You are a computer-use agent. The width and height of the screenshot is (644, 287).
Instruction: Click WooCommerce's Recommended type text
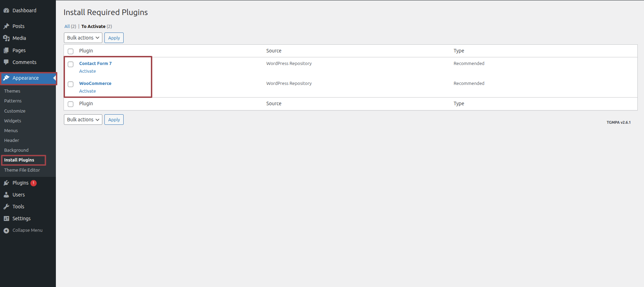[469, 83]
